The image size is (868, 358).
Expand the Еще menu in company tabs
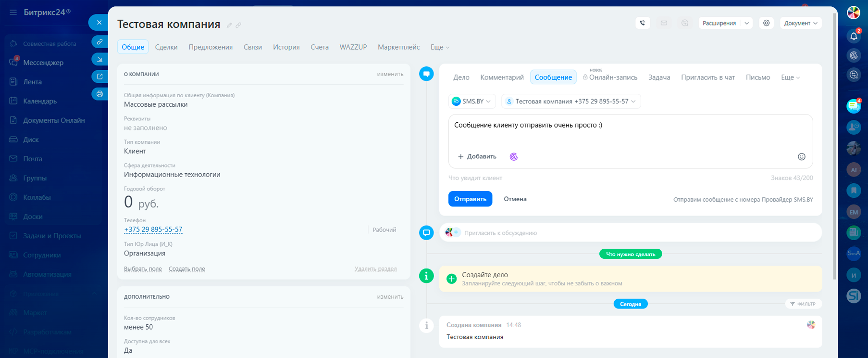(439, 47)
